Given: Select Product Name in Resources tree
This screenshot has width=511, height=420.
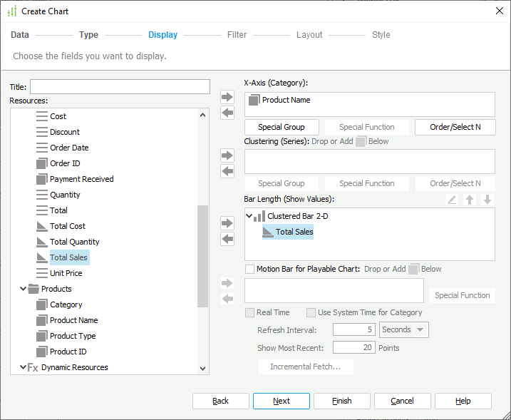Looking at the screenshot, I should pos(73,320).
